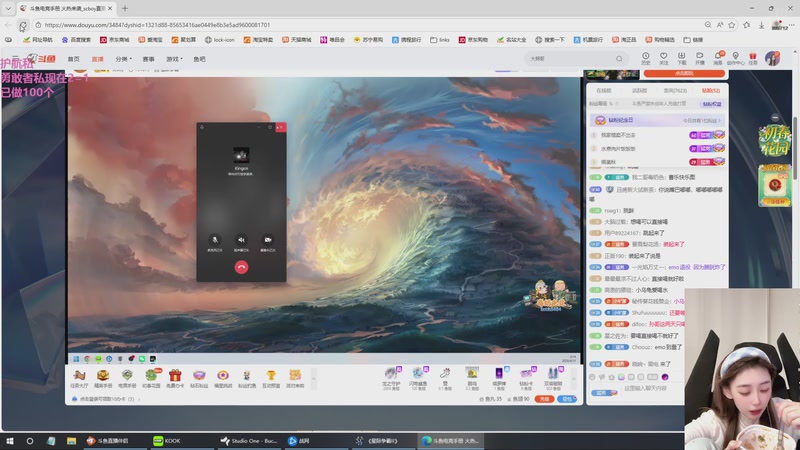Image resolution: width=800 pixels, height=450 pixels.
Task: Open the 首页 home menu item
Action: pyautogui.click(x=73, y=59)
